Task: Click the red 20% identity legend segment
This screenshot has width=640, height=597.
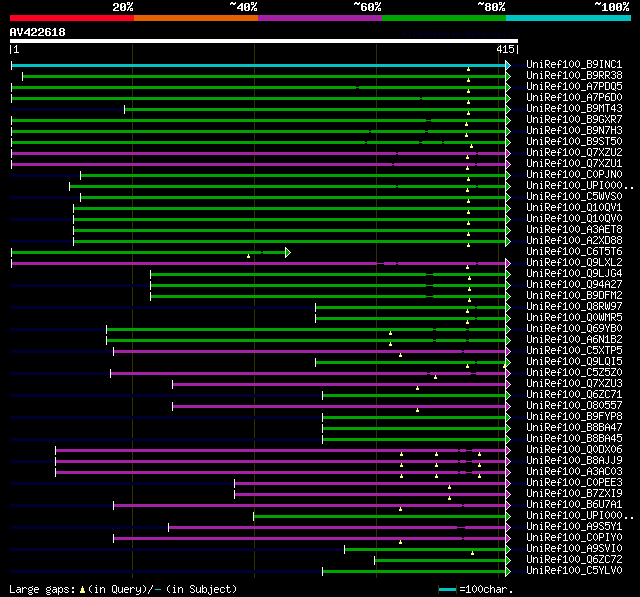Action: point(72,18)
